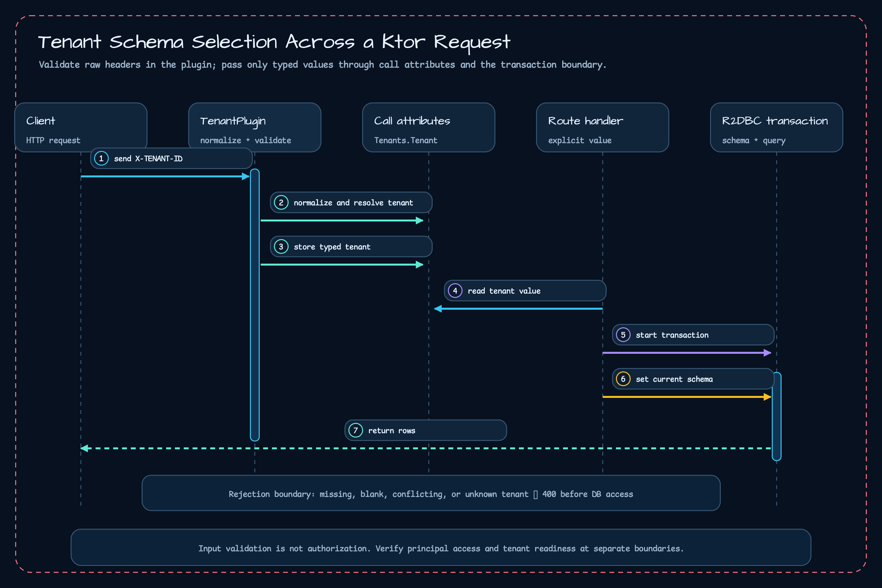Click the step 7 number circle
Viewport: 882px width, 588px height.
[x=355, y=430]
